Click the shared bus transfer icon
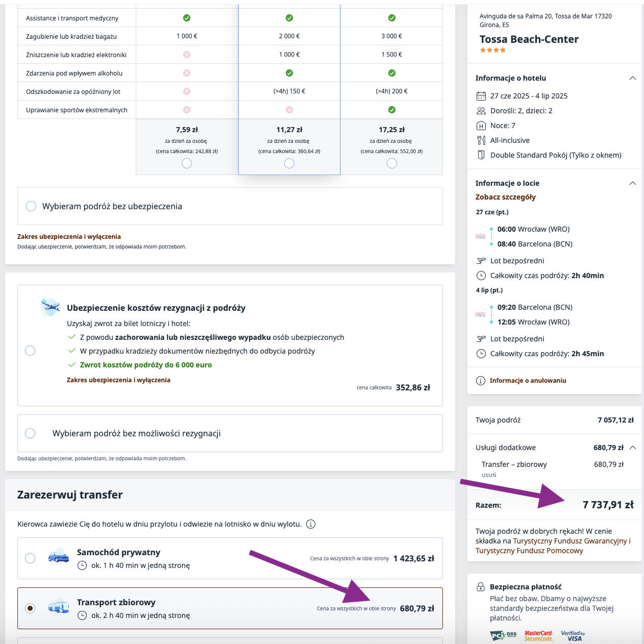This screenshot has height=644, width=644. pos(58,606)
